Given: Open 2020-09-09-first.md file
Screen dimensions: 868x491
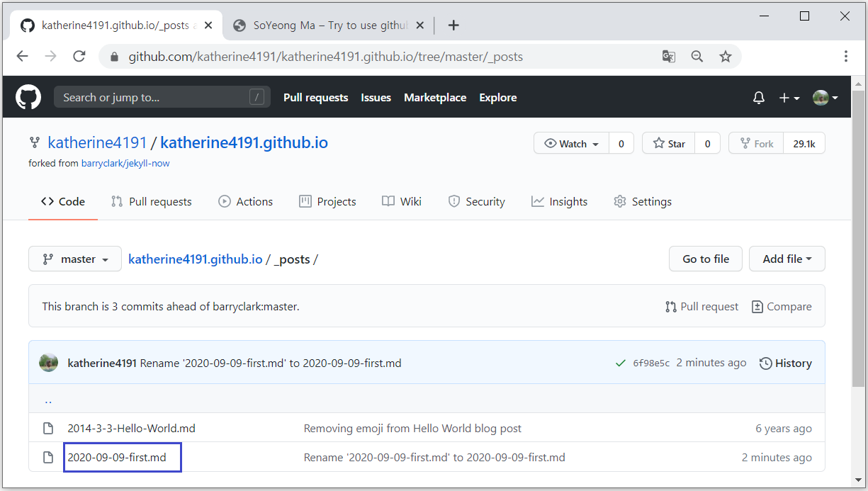Looking at the screenshot, I should point(117,457).
